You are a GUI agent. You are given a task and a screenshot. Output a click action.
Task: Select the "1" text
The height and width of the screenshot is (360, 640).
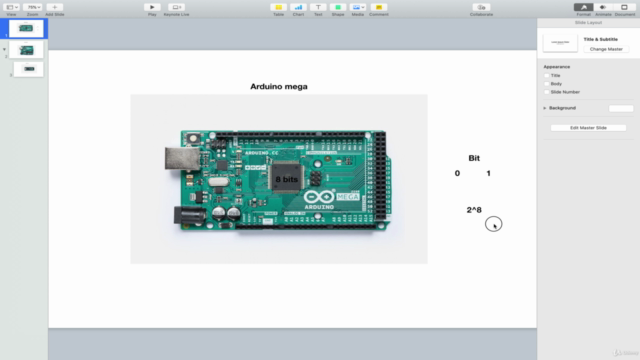pos(488,173)
